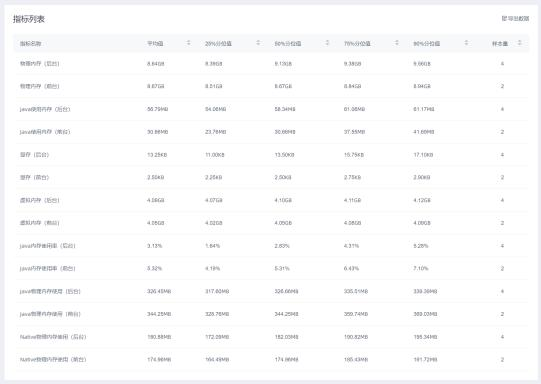541x384 pixels.
Task: Click the 61.17MB value cell
Action: tap(424, 109)
